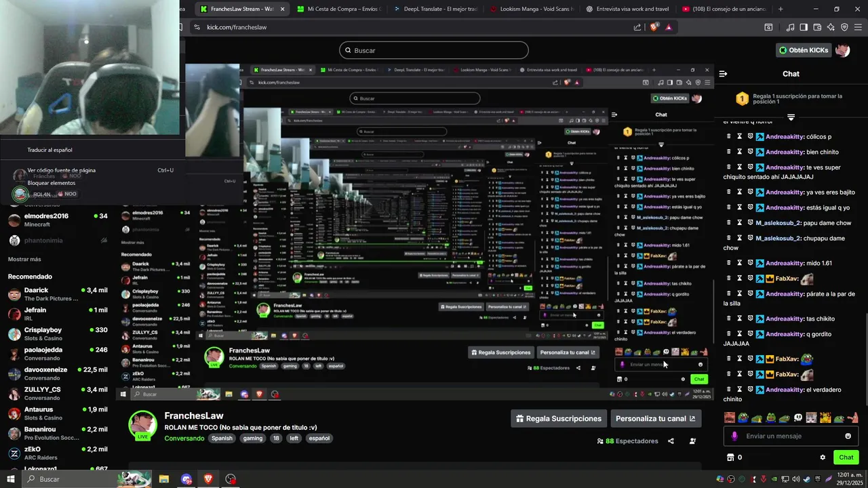Image resolution: width=868 pixels, height=488 pixels.
Task: Switch to Entrevista visa work and travel tab
Action: [x=628, y=9]
